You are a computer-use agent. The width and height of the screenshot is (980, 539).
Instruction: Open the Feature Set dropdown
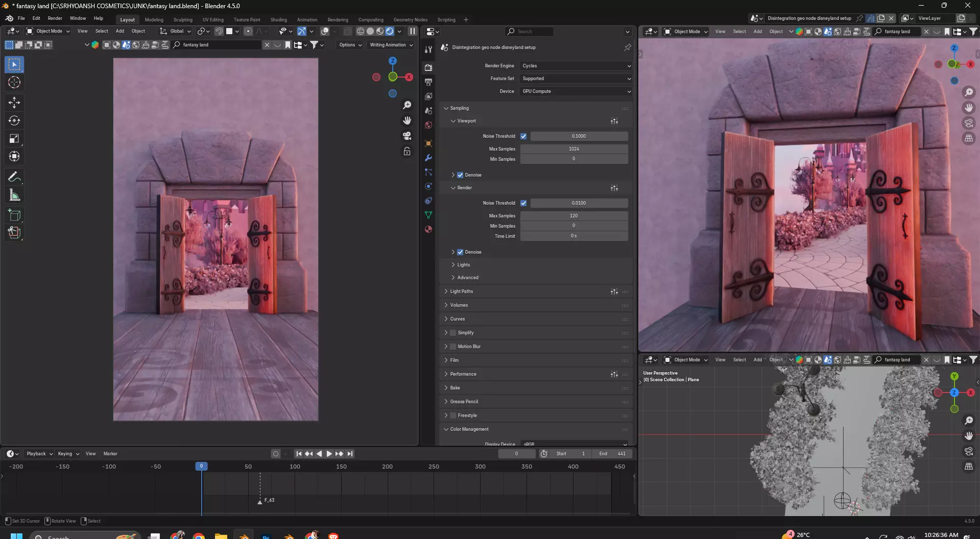tap(576, 79)
